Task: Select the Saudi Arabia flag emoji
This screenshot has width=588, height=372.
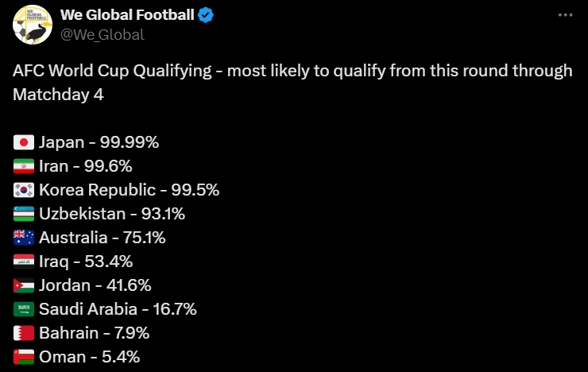Action: point(24,309)
